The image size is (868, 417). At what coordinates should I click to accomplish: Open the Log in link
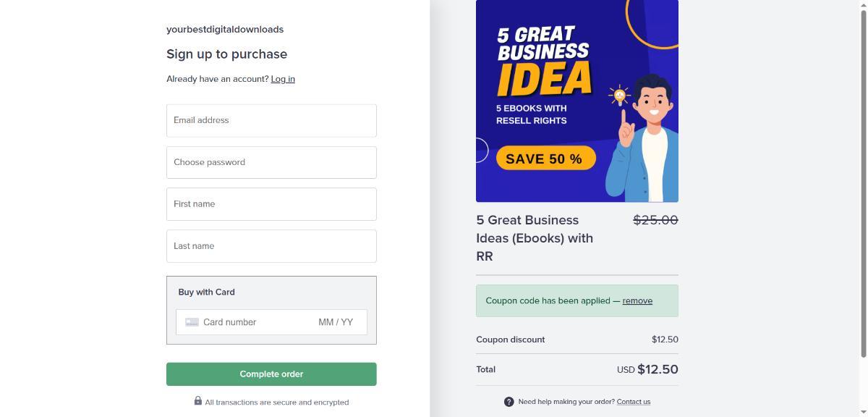tap(283, 79)
